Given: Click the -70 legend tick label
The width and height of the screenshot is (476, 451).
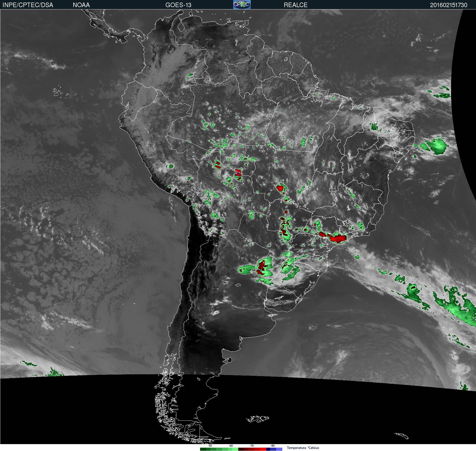Looking at the screenshot, I should [x=252, y=446].
